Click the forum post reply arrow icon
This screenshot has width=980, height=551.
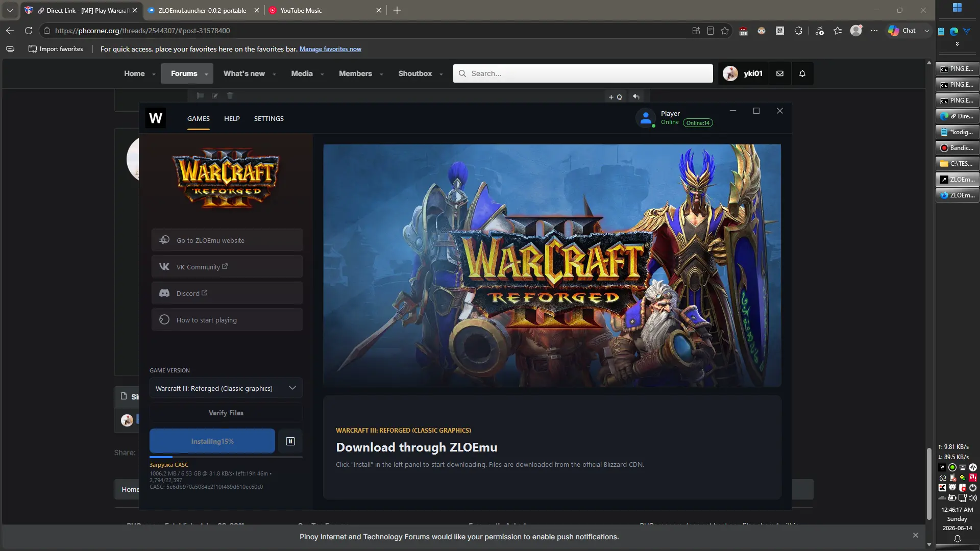click(636, 96)
